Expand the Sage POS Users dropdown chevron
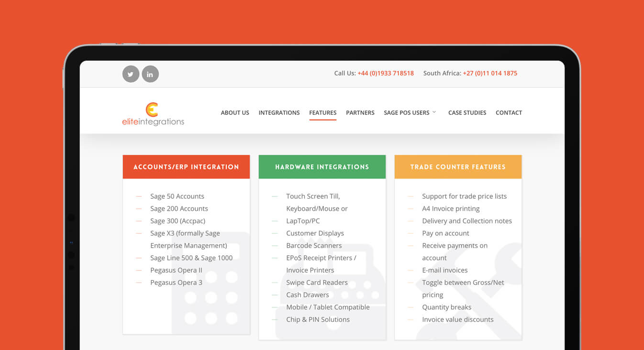The image size is (644, 350). 434,113
